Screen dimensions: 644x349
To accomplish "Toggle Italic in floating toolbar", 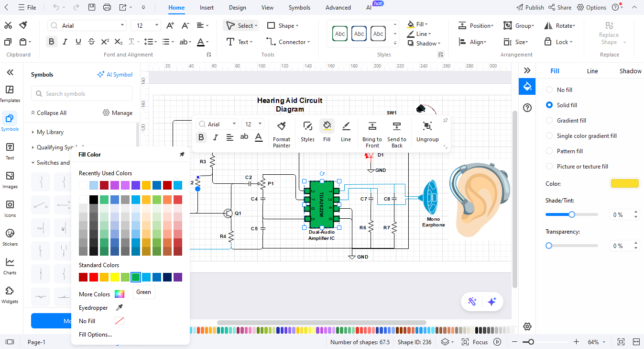I will click(215, 137).
